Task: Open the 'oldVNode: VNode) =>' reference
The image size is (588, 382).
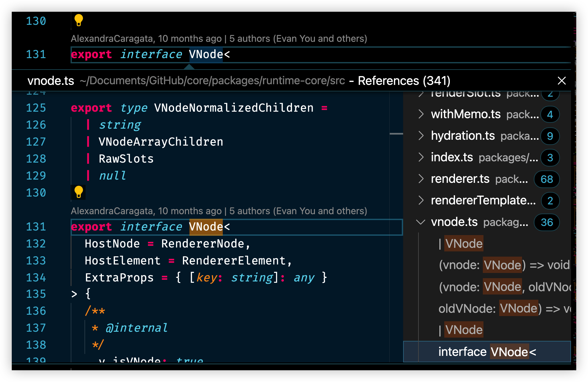Action: pyautogui.click(x=504, y=309)
